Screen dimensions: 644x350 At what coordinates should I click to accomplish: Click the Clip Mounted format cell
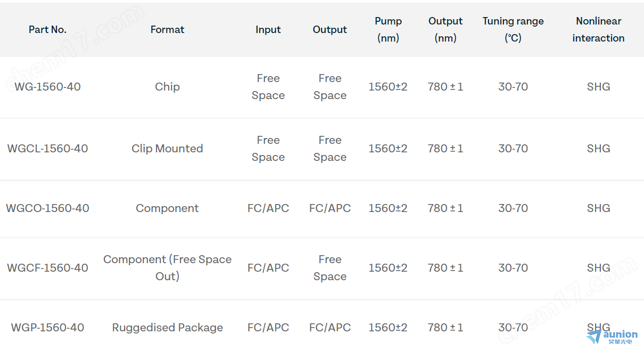pos(167,149)
